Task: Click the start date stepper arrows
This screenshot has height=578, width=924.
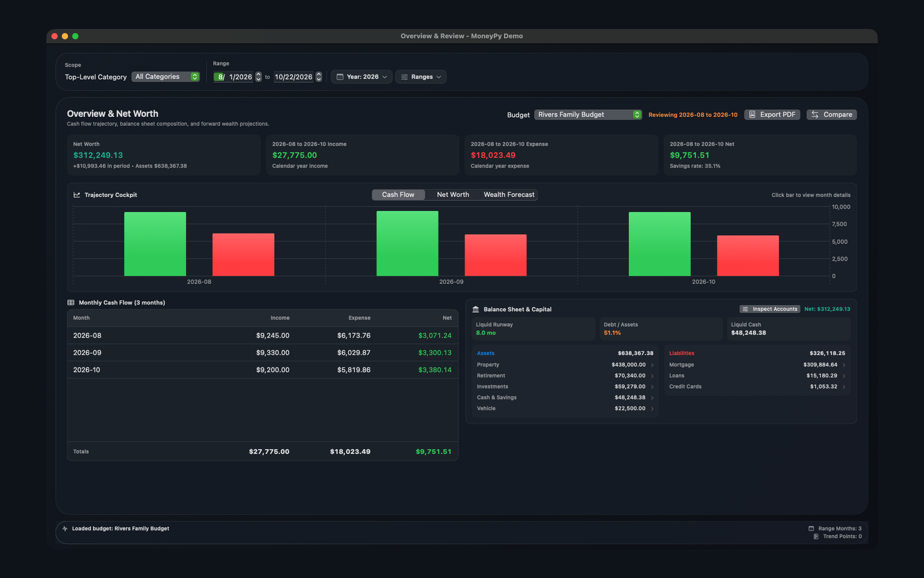Action: [x=258, y=77]
